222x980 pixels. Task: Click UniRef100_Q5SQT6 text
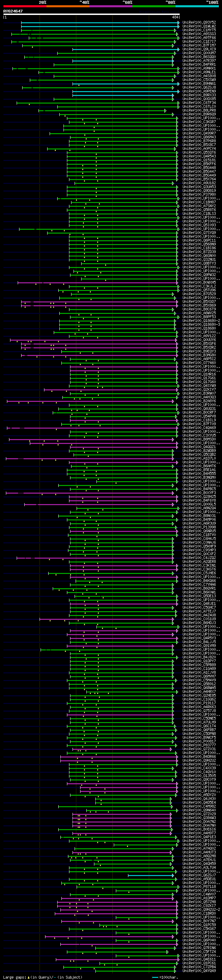coord(199,153)
